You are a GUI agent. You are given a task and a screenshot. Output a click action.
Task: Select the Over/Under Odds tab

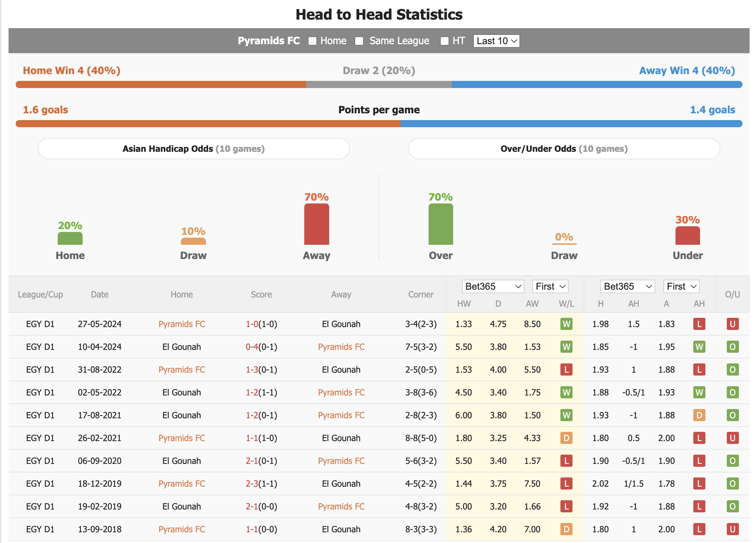pos(564,149)
